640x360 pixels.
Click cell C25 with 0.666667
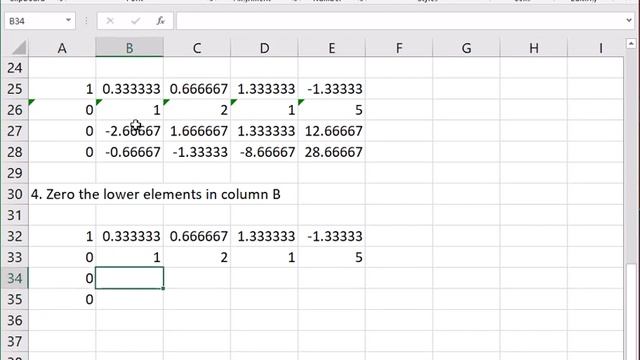197,89
